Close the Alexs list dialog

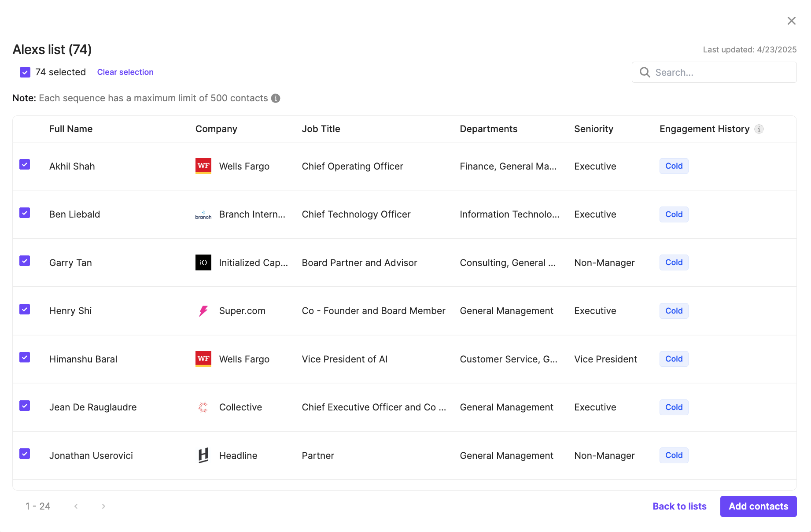tap(791, 21)
